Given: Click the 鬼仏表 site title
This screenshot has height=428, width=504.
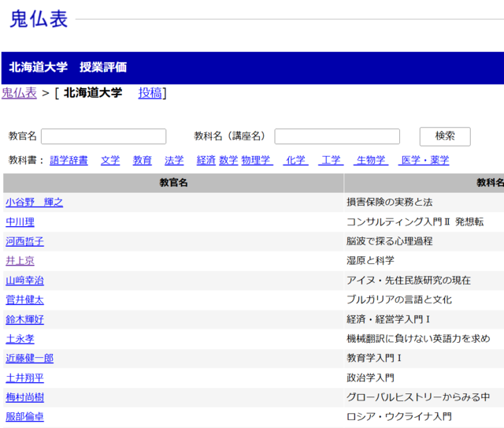Looking at the screenshot, I should 39,20.
